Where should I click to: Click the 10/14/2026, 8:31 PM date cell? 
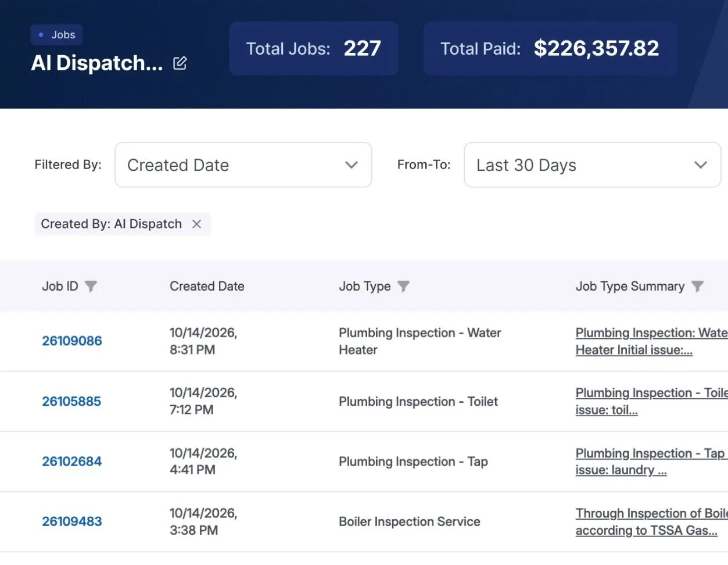coord(203,341)
